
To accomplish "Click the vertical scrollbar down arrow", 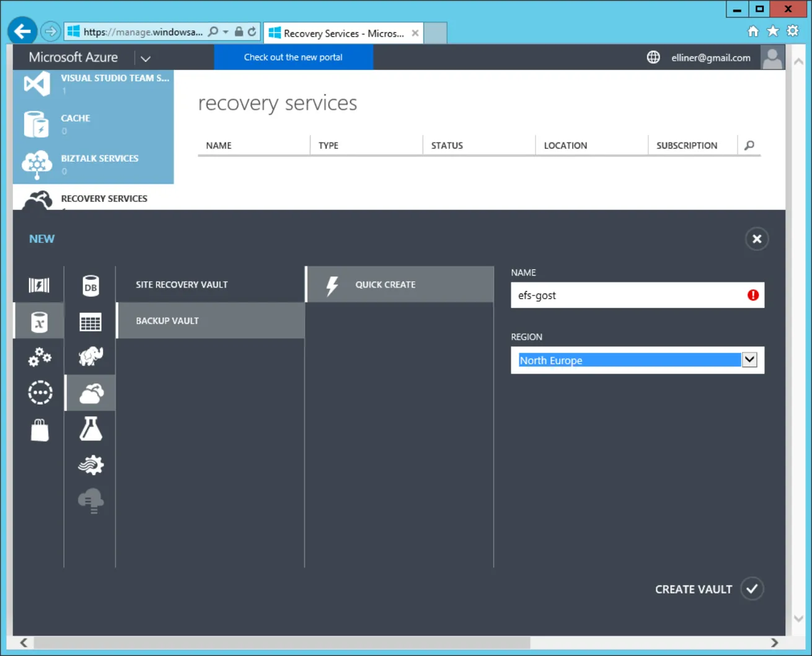I will pos(798,618).
